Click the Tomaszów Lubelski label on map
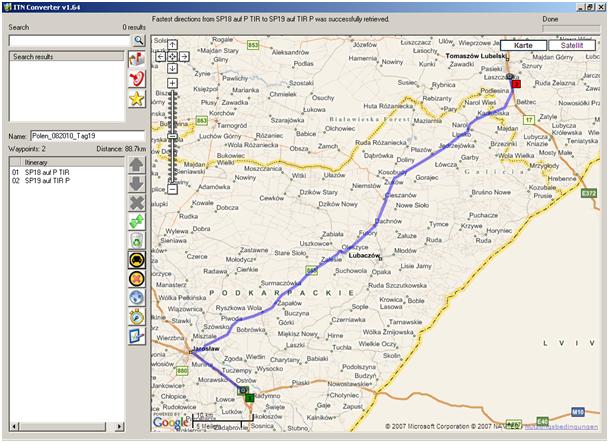The width and height of the screenshot is (609, 443). click(x=475, y=56)
